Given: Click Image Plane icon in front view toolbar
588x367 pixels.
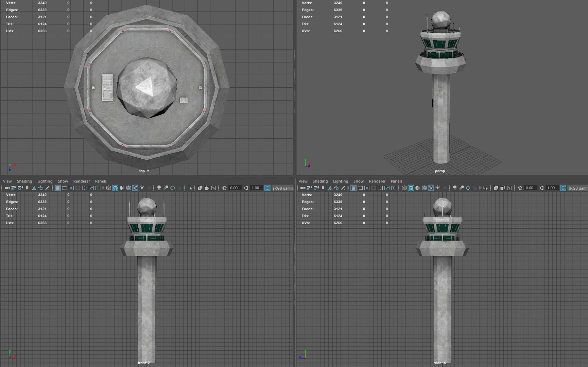Looking at the screenshot, I should (x=34, y=188).
